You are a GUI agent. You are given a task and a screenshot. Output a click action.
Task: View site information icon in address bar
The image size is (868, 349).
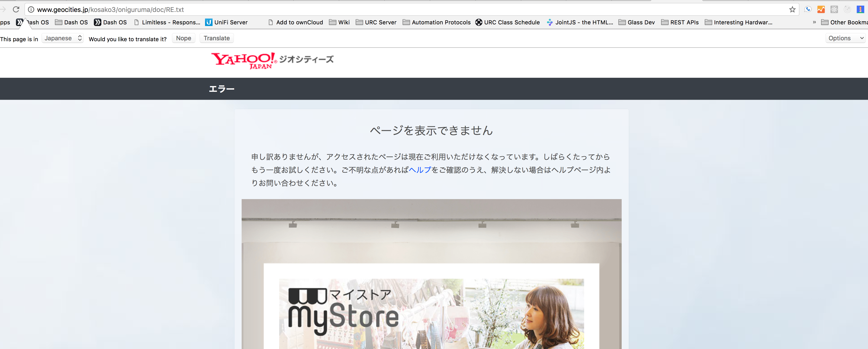(31, 9)
